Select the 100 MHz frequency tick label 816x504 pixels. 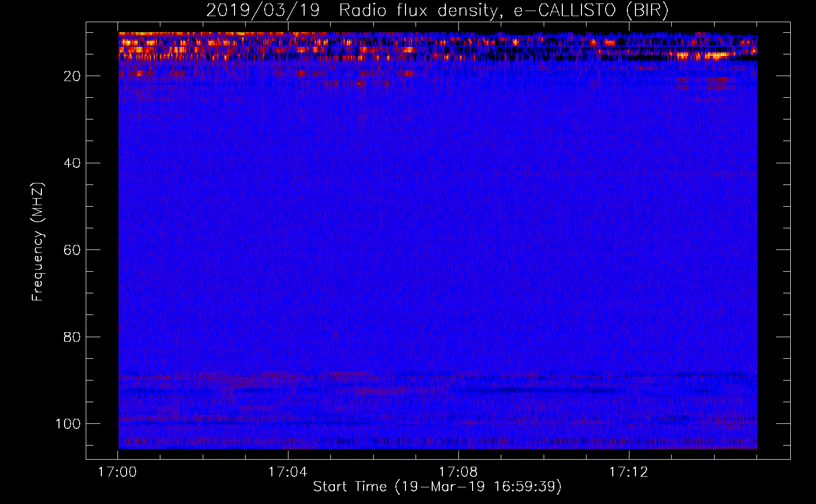[x=68, y=424]
